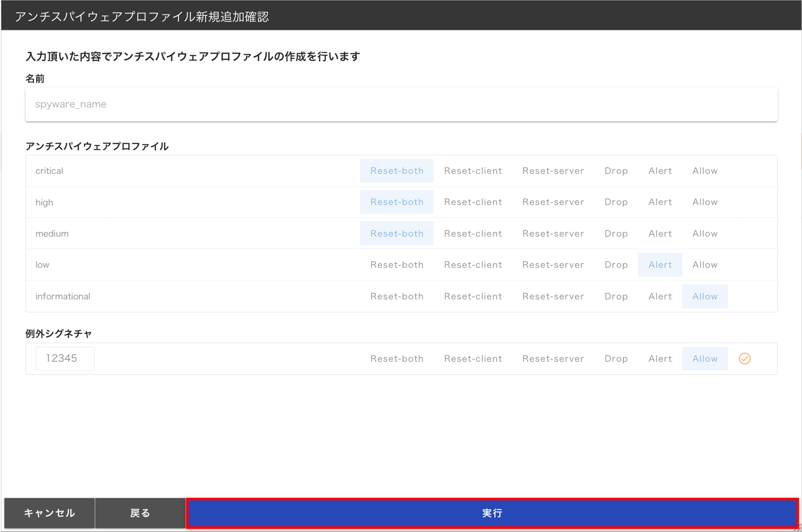Select Drop for informational severity
This screenshot has height=532, width=802.
click(616, 296)
